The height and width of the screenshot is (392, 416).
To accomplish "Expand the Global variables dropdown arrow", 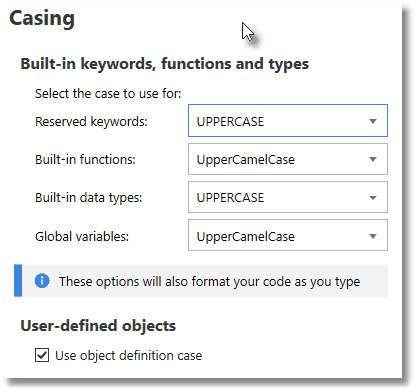I will click(x=373, y=236).
